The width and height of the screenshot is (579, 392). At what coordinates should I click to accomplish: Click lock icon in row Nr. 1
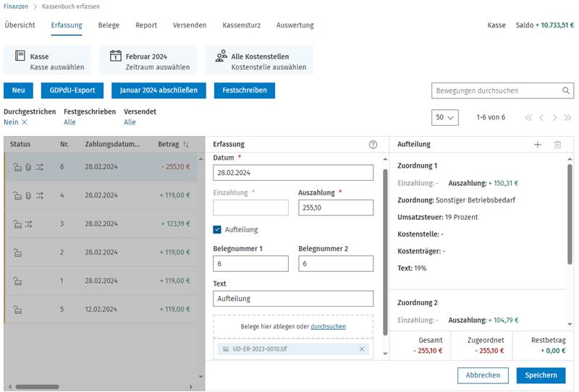pyautogui.click(x=17, y=281)
